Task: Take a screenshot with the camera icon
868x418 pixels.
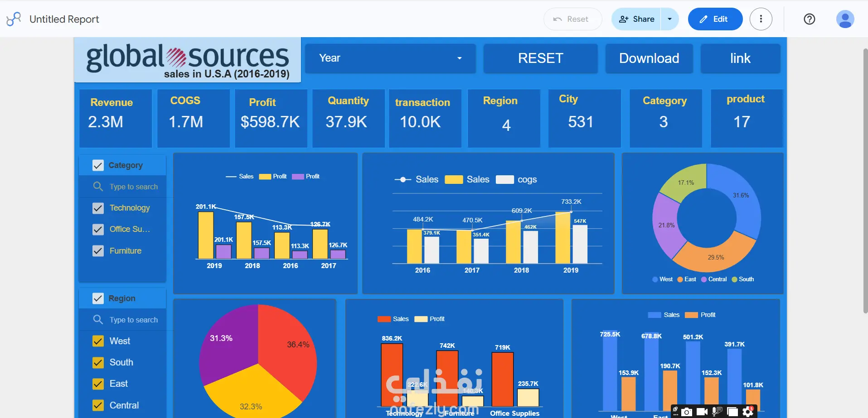Action: point(687,412)
